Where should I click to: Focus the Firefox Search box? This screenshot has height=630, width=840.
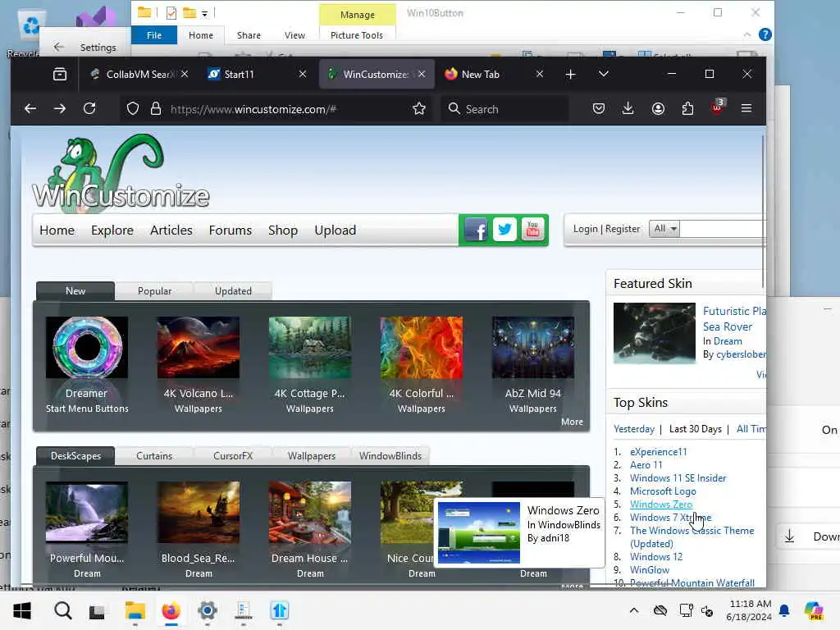click(504, 109)
